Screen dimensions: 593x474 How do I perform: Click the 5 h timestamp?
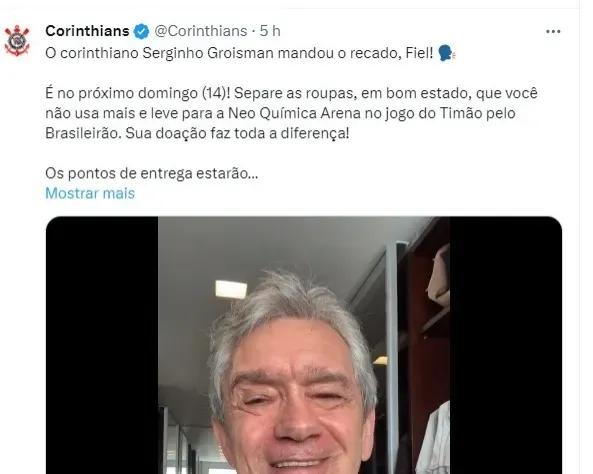270,31
